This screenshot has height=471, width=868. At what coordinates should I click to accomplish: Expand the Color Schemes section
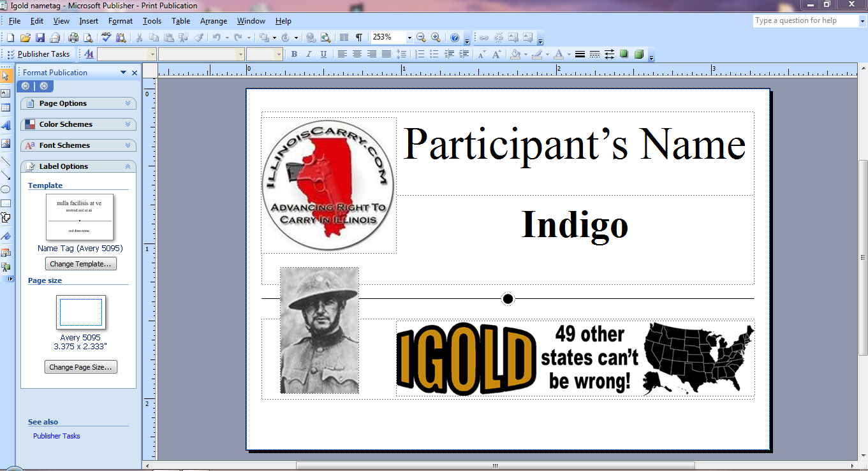[78, 124]
